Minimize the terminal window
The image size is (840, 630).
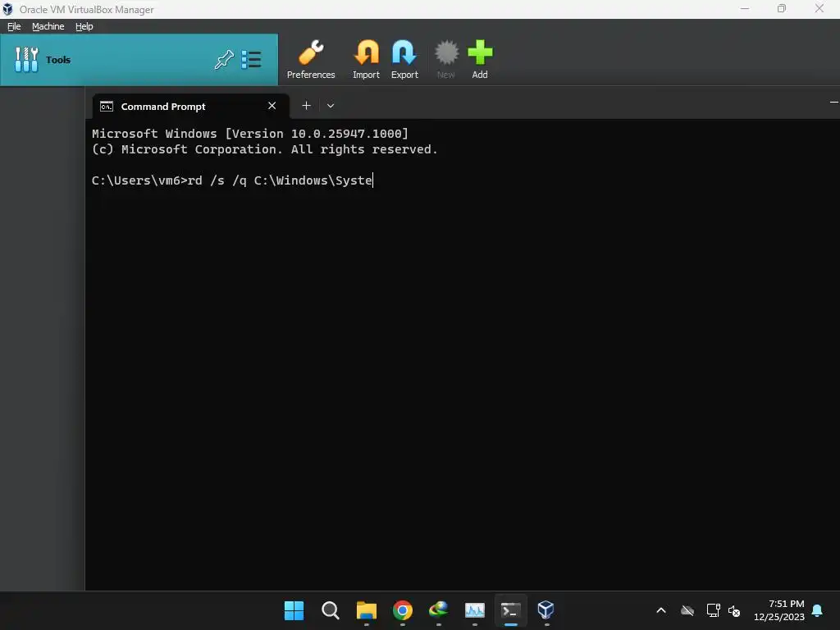click(834, 102)
